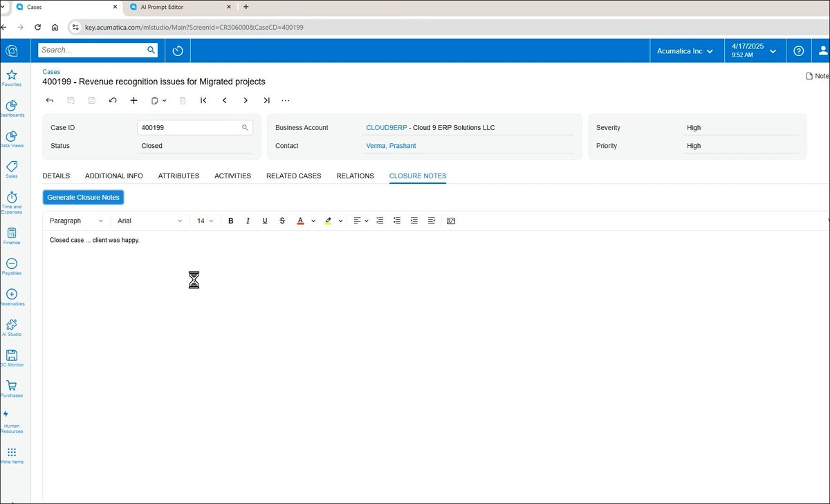Open the recent history clock icon
The width and height of the screenshot is (830, 504).
(178, 50)
